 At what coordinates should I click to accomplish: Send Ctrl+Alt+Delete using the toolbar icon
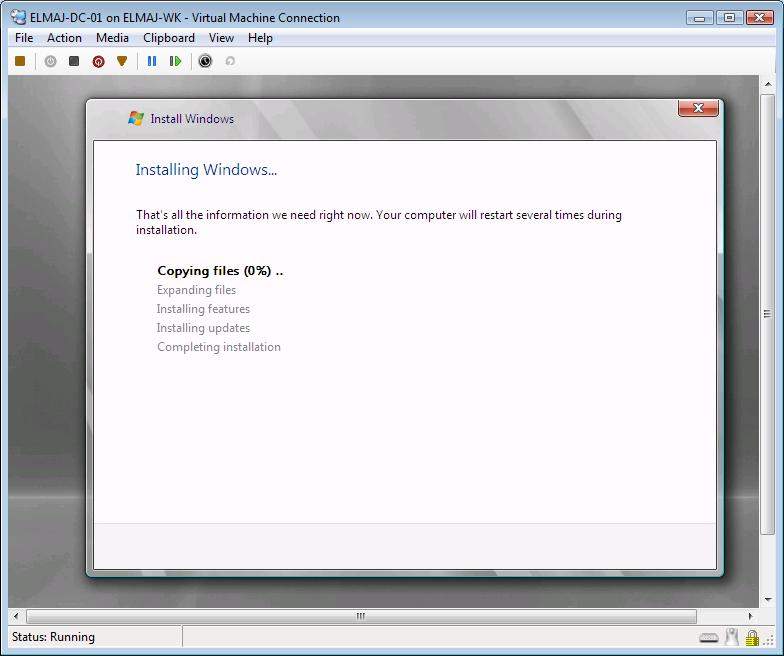20,61
